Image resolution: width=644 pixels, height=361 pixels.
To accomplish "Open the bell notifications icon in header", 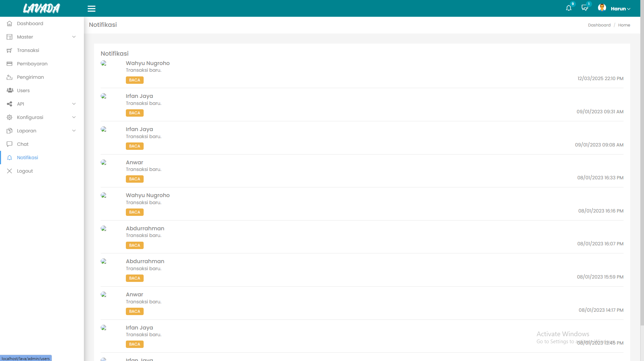I will (568, 8).
